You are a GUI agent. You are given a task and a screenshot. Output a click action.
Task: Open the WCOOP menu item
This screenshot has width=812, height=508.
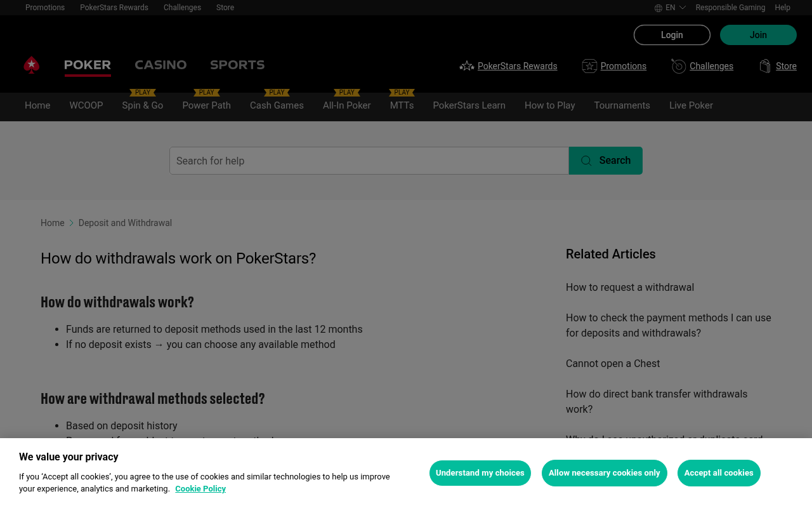tap(86, 105)
